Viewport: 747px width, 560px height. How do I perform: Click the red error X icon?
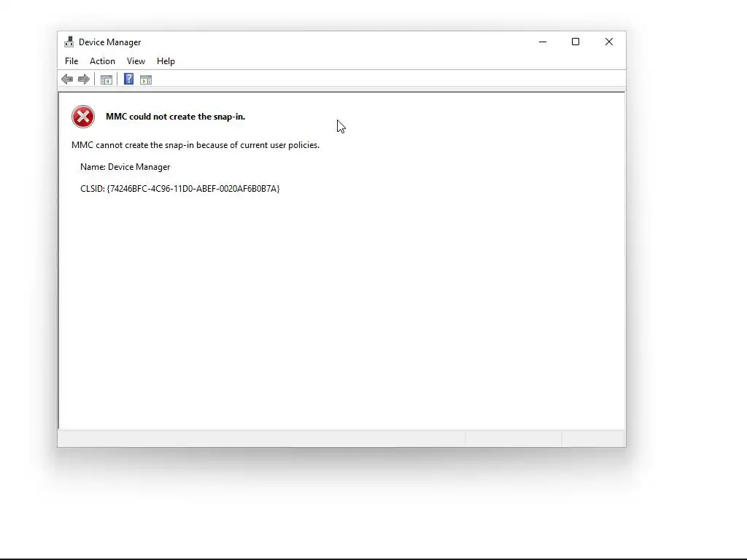[x=83, y=117]
